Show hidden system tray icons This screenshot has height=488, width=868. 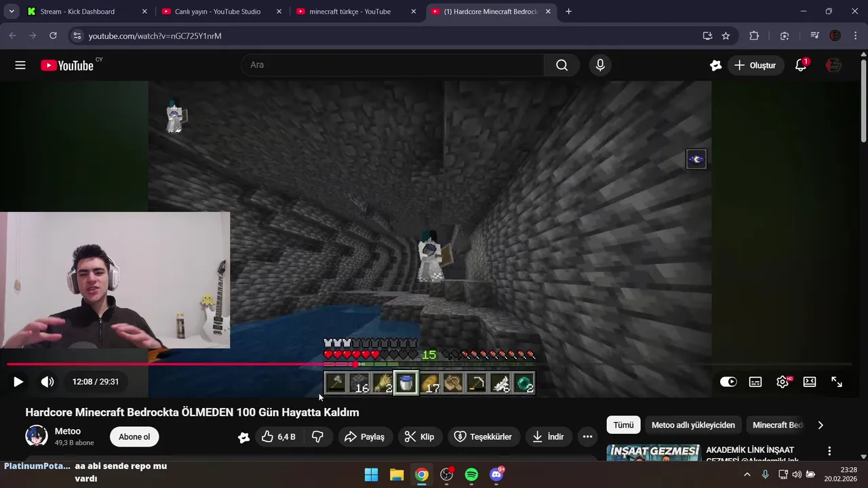(747, 474)
